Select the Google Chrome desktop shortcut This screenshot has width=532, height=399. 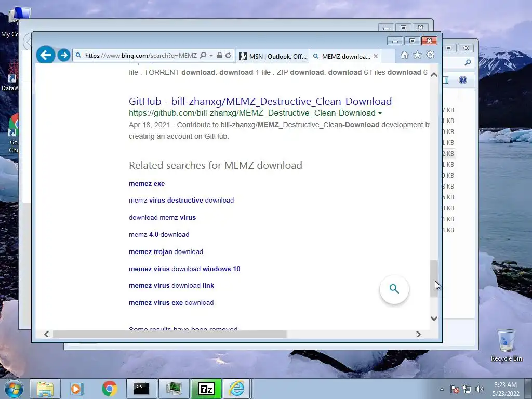click(13, 133)
